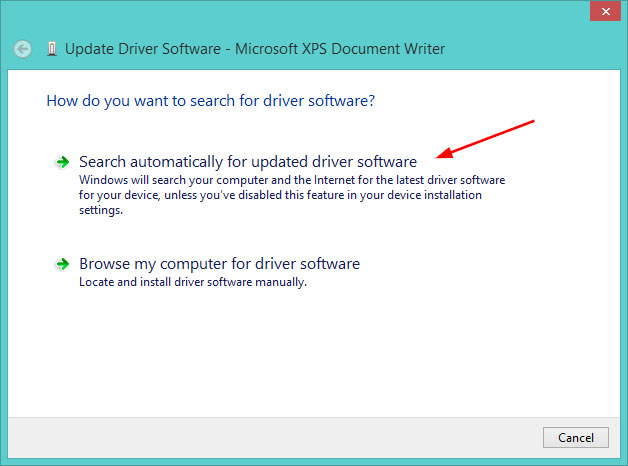
Task: Click the description starting Windows will search your computer
Action: (292, 195)
